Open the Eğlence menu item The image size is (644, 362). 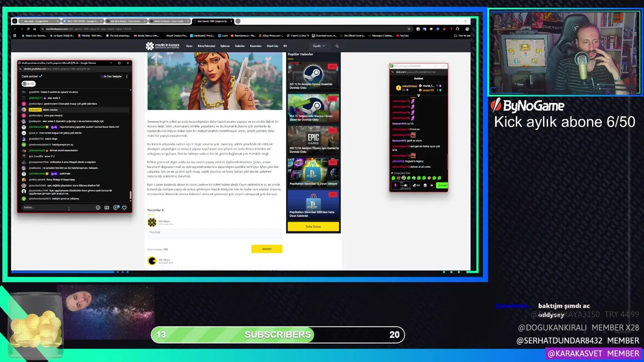pos(225,46)
